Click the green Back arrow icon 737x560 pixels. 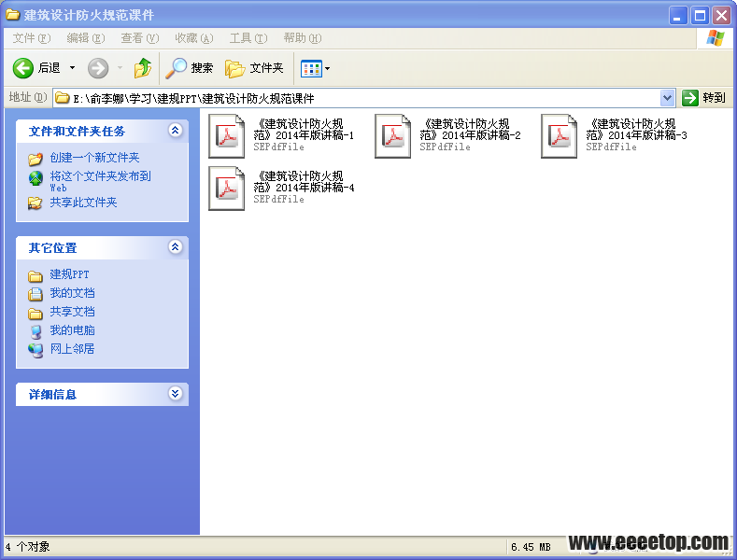pyautogui.click(x=22, y=68)
